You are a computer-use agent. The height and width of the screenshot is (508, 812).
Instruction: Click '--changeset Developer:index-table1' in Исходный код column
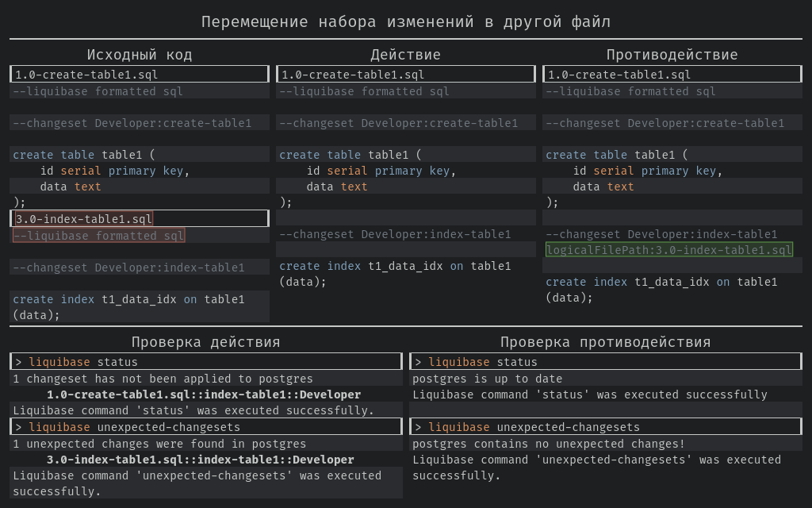[x=128, y=267]
